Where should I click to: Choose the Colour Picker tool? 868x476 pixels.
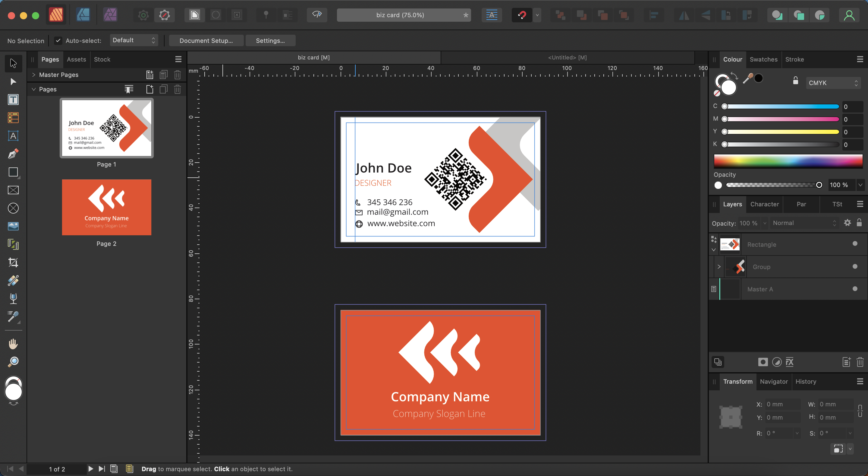(x=13, y=316)
